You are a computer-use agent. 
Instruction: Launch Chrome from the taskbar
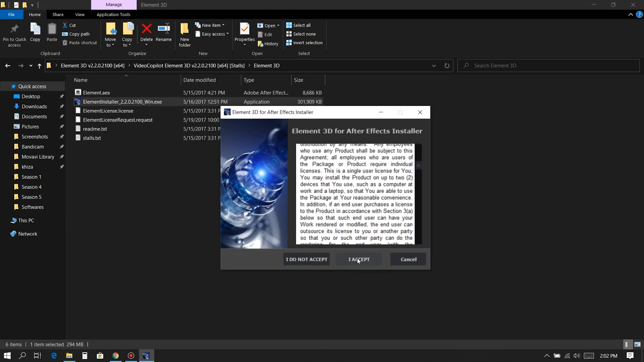(x=116, y=356)
